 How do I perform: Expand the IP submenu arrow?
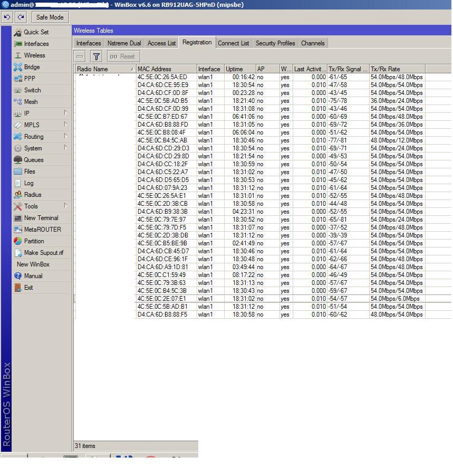[65, 113]
